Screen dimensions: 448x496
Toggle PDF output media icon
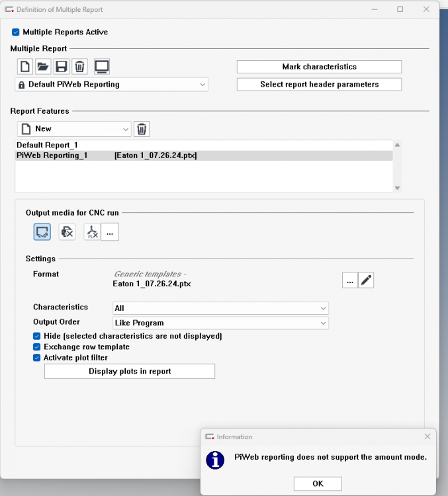pyautogui.click(x=92, y=232)
